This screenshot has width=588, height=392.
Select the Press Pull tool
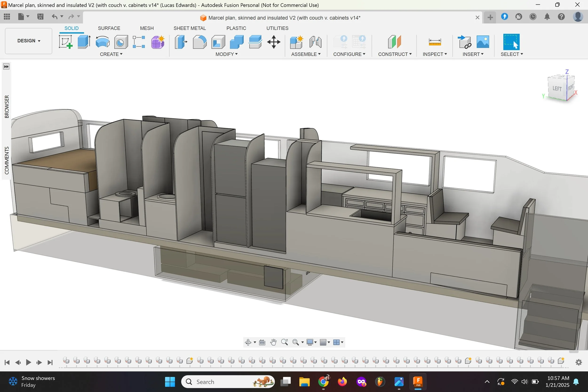[181, 42]
